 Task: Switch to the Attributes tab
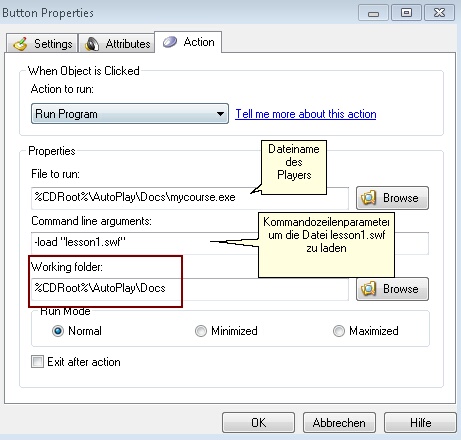pos(117,43)
